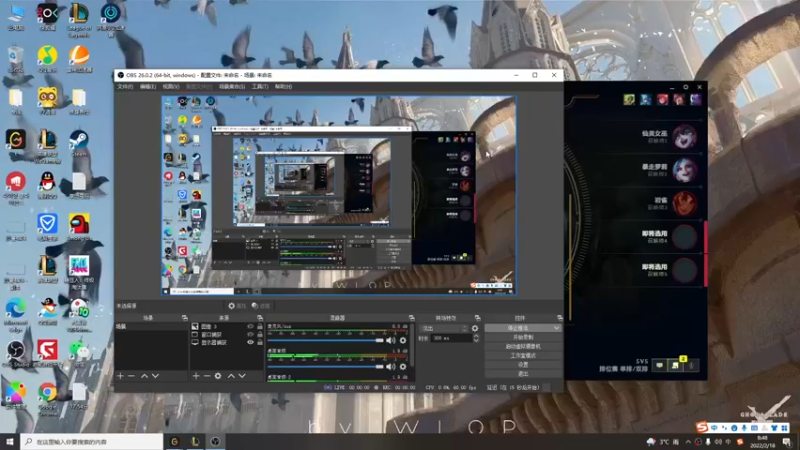The height and width of the screenshot is (450, 800).
Task: Adjust the transition duration stepper arrows
Action: (476, 338)
